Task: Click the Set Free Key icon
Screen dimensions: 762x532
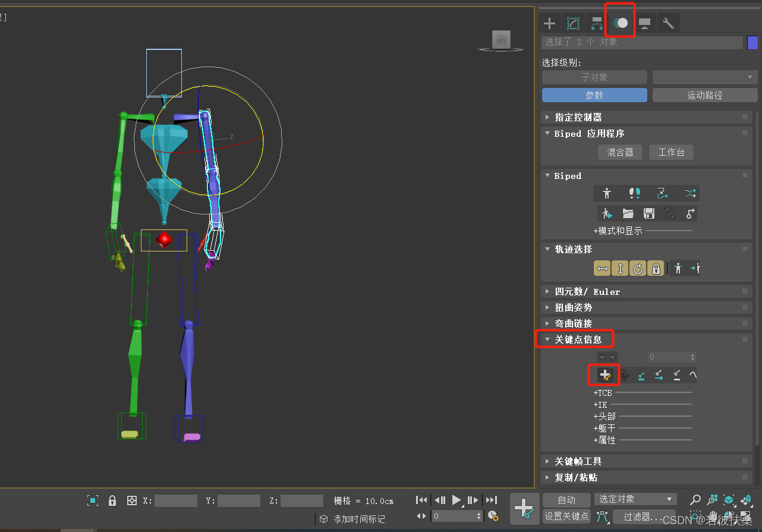Action: (676, 375)
